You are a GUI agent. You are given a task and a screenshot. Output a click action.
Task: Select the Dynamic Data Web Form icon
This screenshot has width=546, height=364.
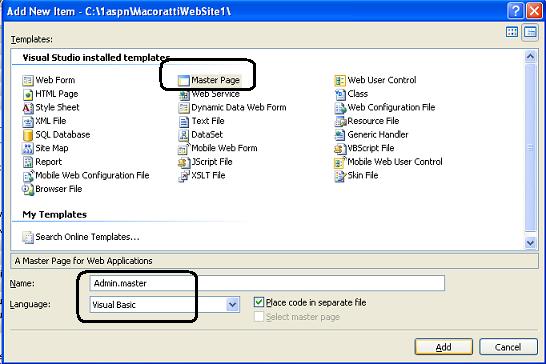184,108
